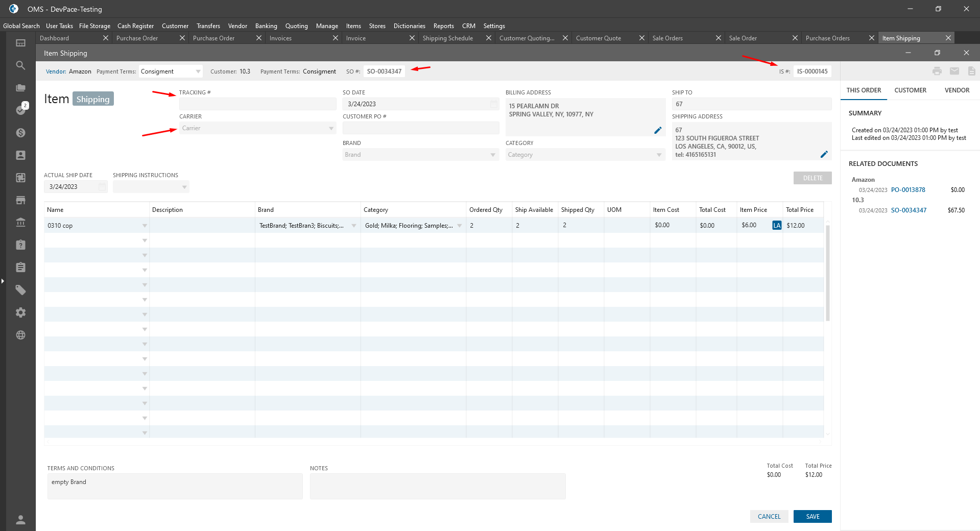Open related document PO-0013878 link
980x531 pixels.
(x=907, y=190)
